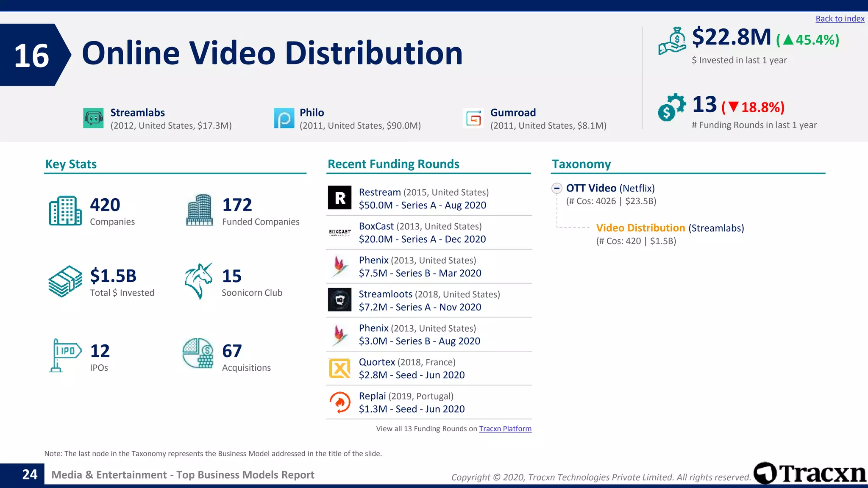Select the Video Distribution taxonomy node
This screenshot has height=488, width=868.
[x=640, y=228]
